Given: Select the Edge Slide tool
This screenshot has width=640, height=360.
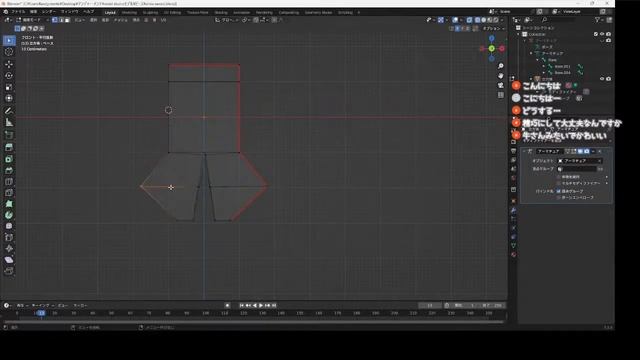Looking at the screenshot, I should click(x=9, y=237).
